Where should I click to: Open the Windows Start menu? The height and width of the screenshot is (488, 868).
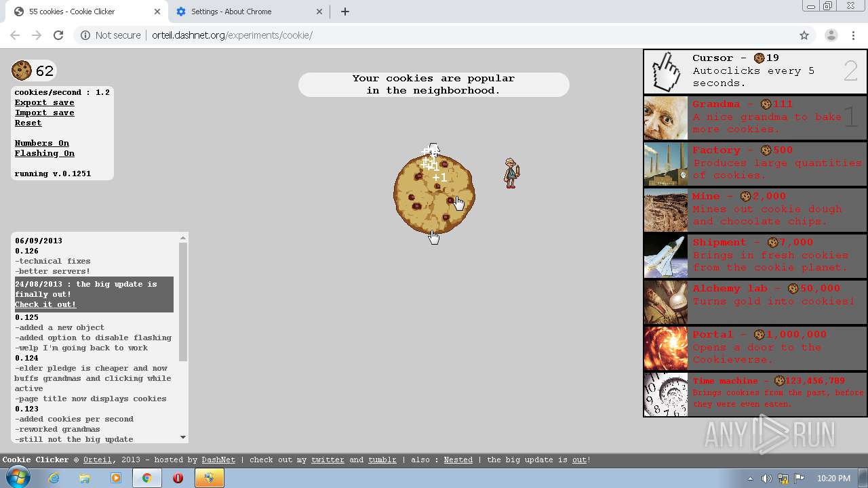tap(18, 478)
